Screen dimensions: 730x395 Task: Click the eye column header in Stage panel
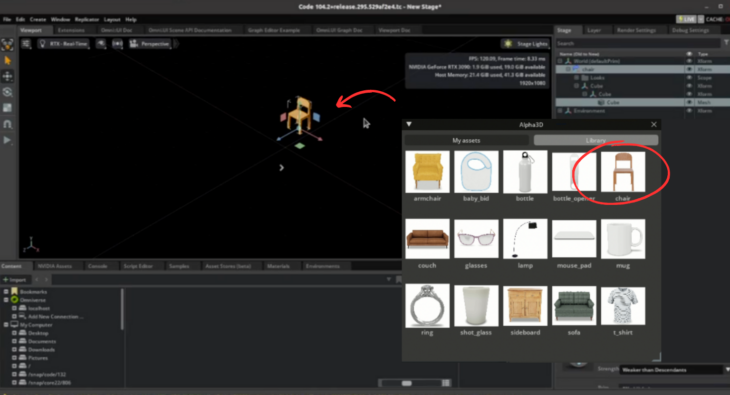pos(689,54)
